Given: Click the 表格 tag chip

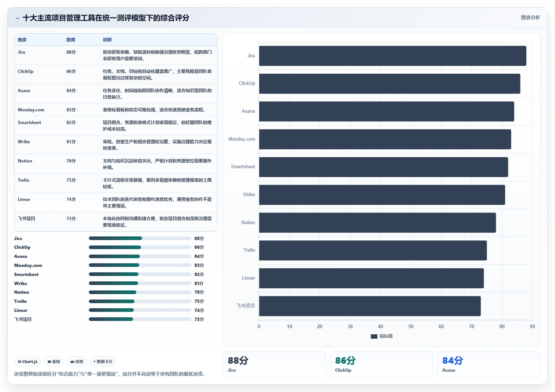Looking at the screenshot, I should 54,362.
